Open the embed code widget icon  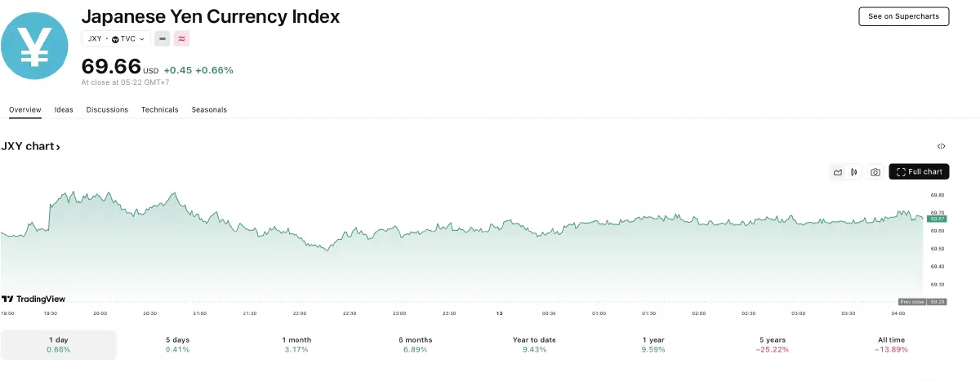pos(941,147)
